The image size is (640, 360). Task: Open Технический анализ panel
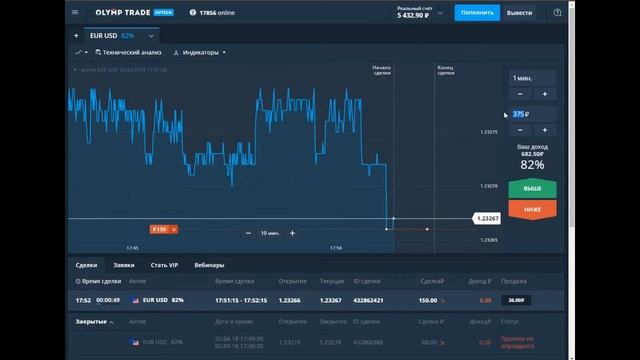pos(128,52)
